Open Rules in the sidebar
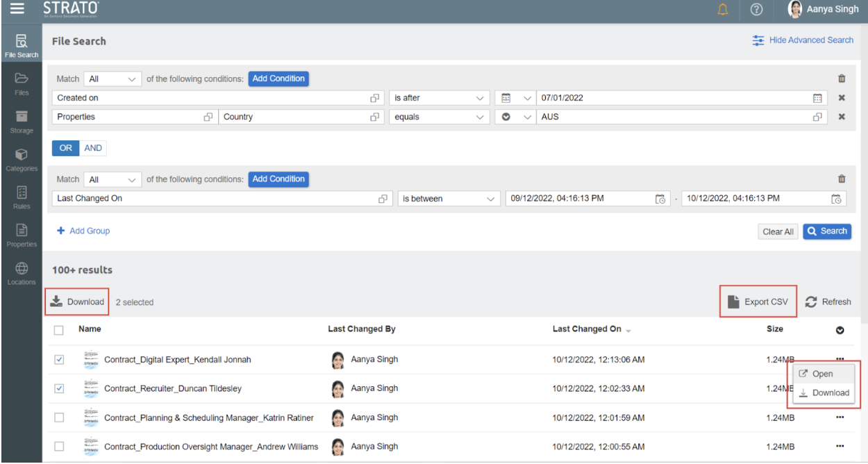Screen dimensions: 868x464 (21, 197)
